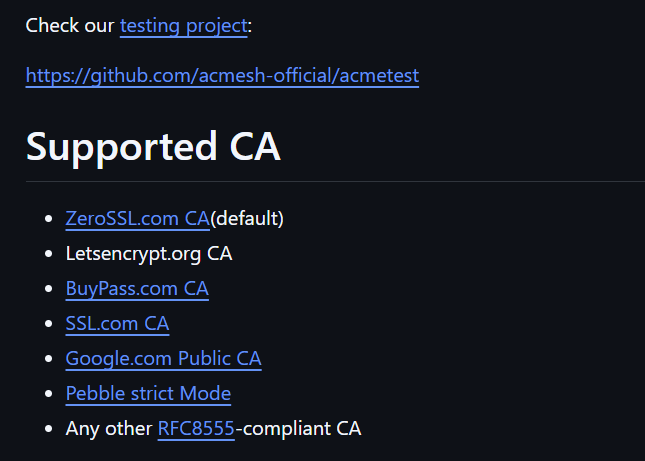Open the RFC8555 reference link

click(196, 429)
